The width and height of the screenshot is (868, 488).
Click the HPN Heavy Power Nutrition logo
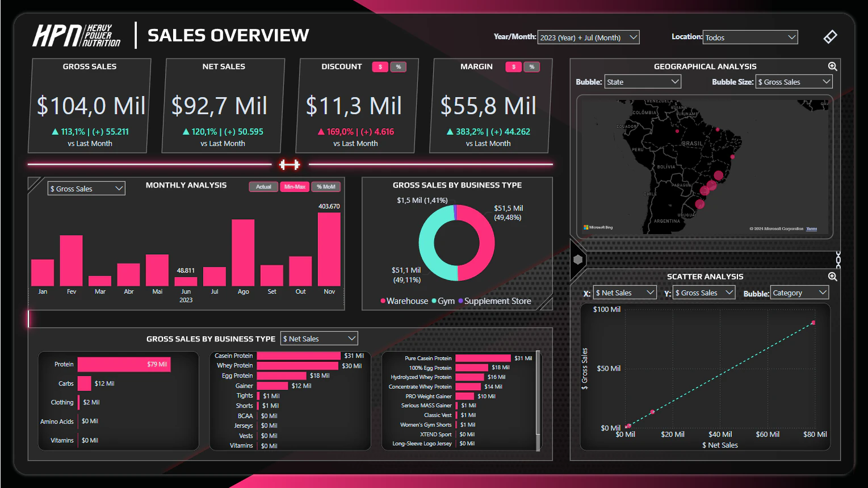(76, 36)
